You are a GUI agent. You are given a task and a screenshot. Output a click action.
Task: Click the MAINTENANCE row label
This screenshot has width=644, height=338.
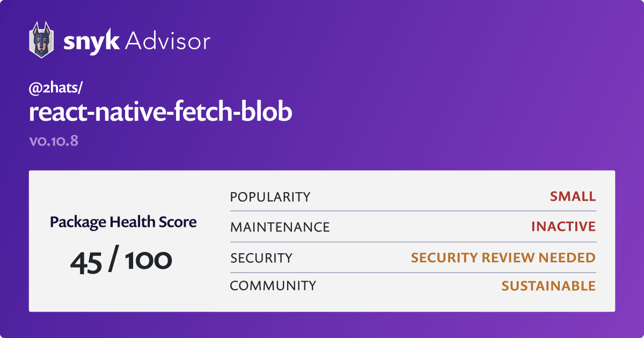[x=280, y=227]
